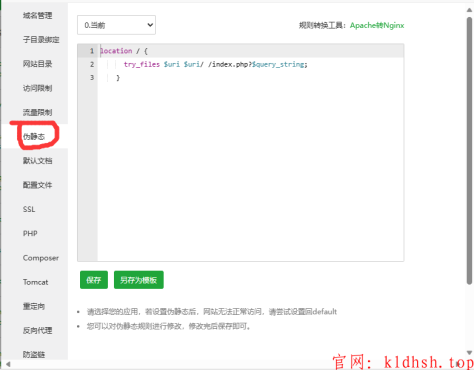The image size is (474, 370).
Task: Click inside the rewrite rule code editor
Action: tap(241, 152)
